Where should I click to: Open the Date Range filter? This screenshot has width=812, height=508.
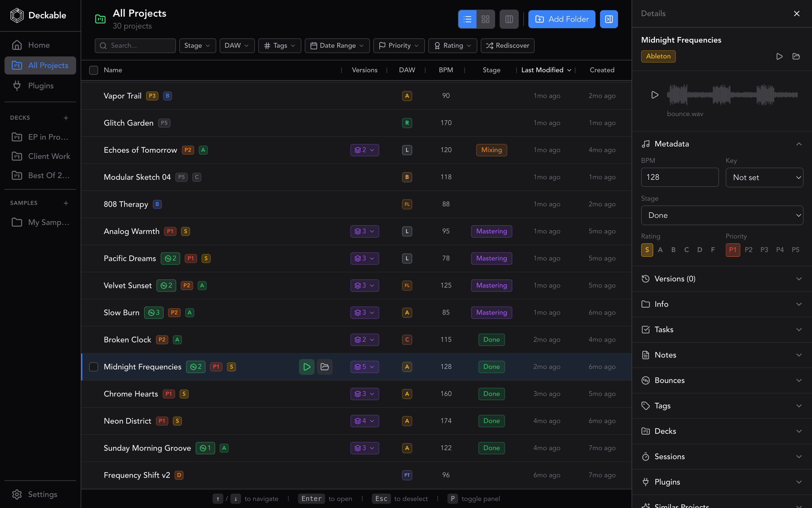click(x=337, y=46)
